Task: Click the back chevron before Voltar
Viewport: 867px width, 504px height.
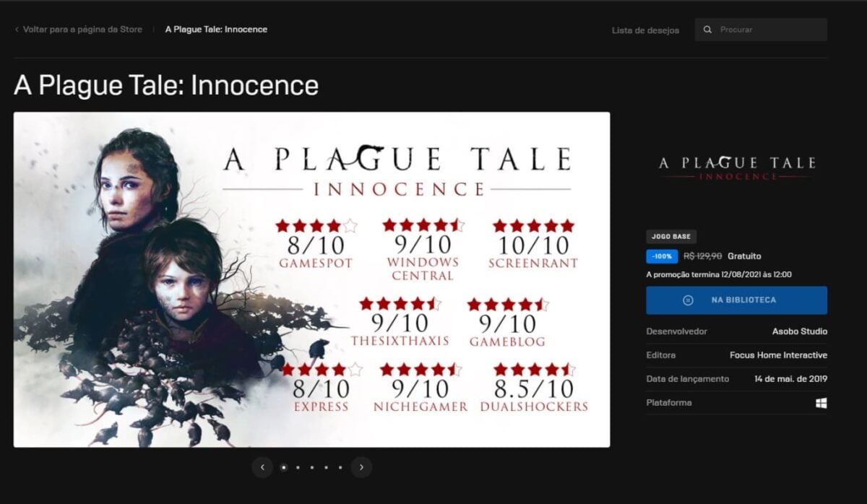Action: tap(17, 30)
